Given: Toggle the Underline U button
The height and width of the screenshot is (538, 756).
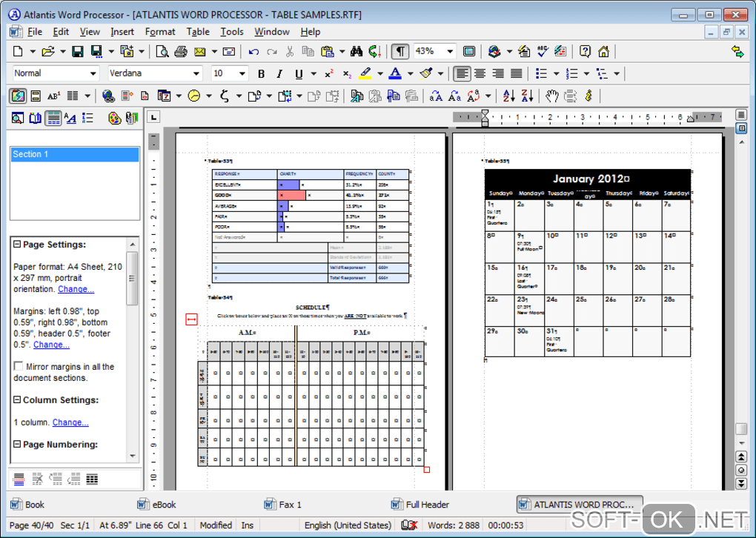Looking at the screenshot, I should 299,74.
